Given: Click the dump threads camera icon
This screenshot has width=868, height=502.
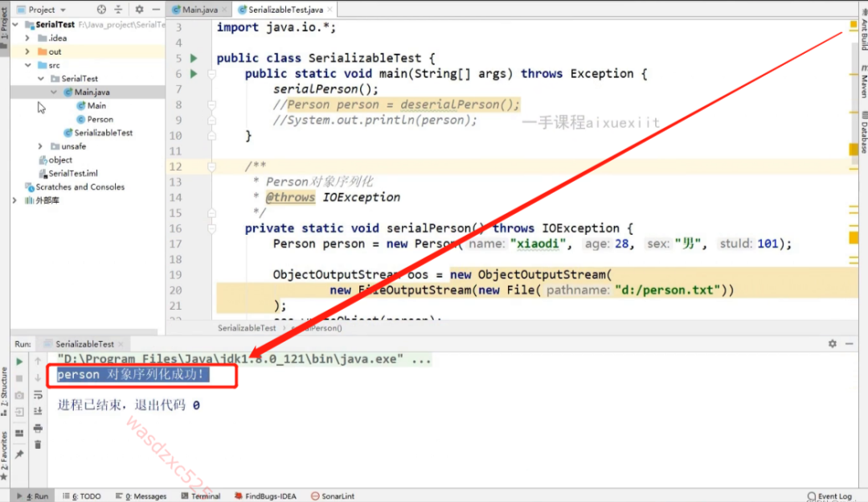Looking at the screenshot, I should coord(19,396).
